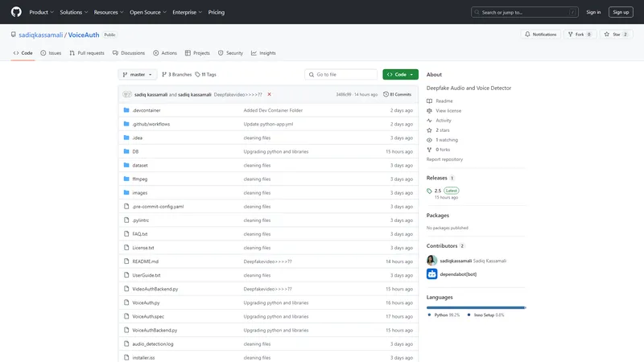This screenshot has width=644, height=362.
Task: Open the Discussions tab
Action: click(x=129, y=53)
